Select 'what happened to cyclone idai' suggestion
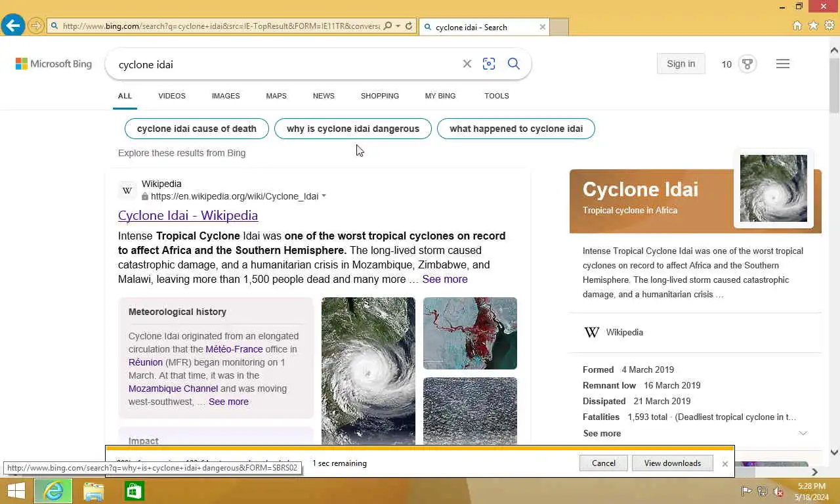840x504 pixels. pos(516,129)
